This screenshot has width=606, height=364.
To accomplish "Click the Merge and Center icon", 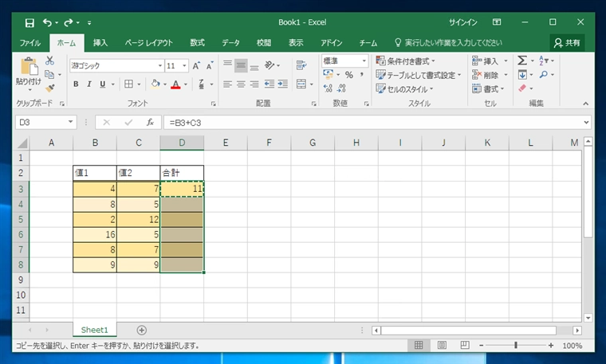I will [301, 84].
